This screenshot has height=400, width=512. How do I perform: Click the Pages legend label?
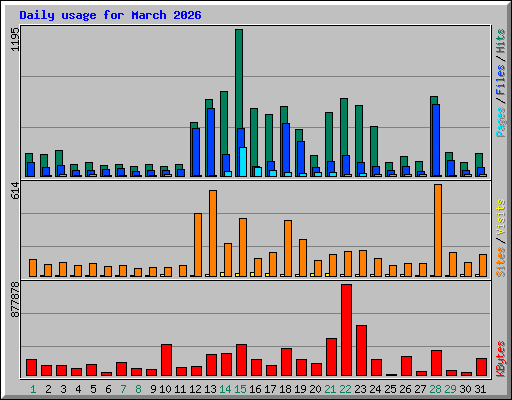point(500,122)
